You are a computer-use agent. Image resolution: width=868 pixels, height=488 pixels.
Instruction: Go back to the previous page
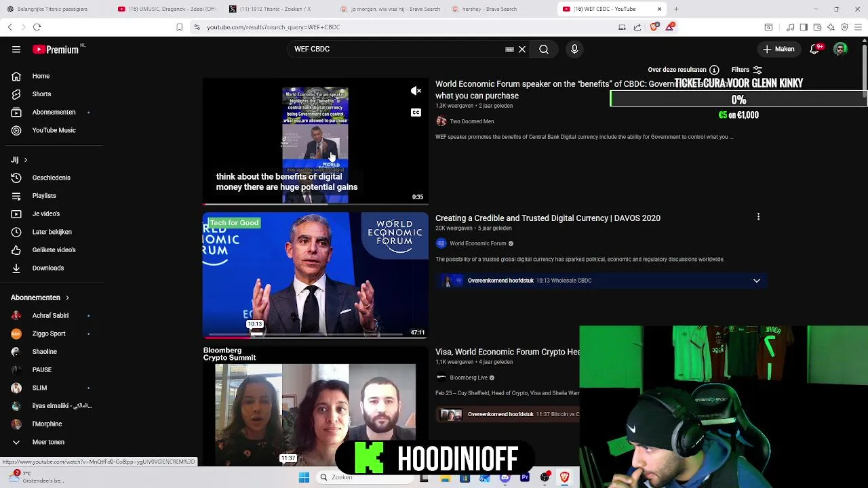9,27
